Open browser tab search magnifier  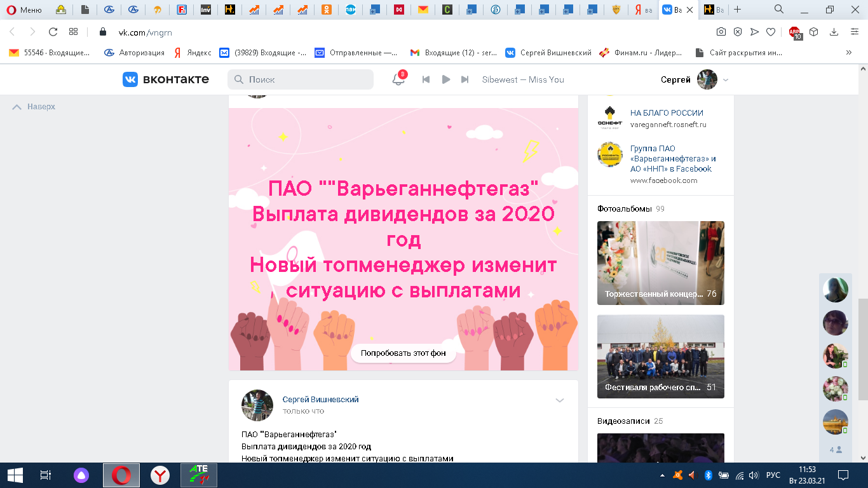coord(779,10)
